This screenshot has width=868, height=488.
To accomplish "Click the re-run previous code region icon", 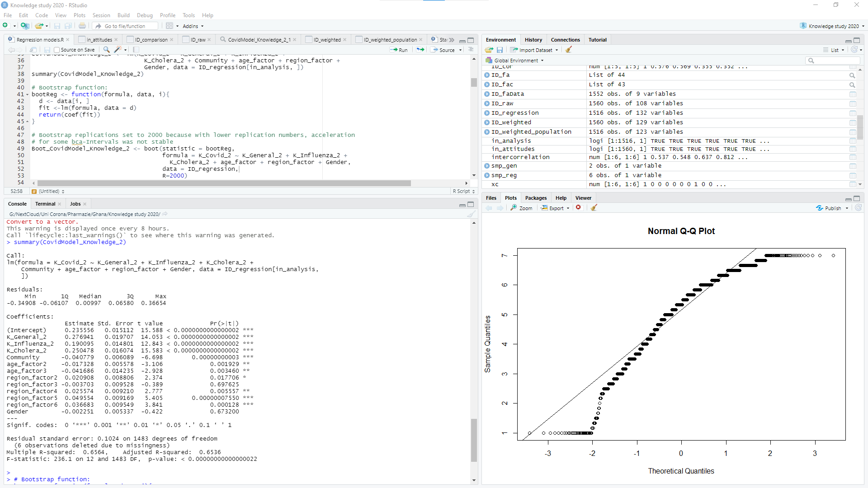I will 420,50.
